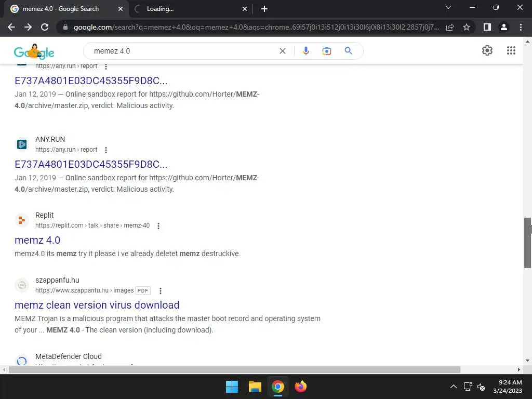Submit search with the magnifier icon

[x=348, y=51]
